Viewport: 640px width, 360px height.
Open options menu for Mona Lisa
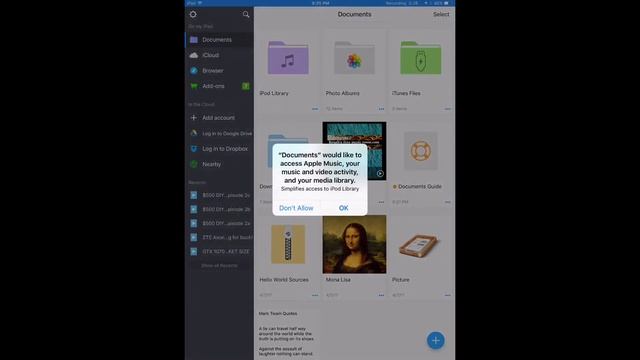click(x=381, y=295)
